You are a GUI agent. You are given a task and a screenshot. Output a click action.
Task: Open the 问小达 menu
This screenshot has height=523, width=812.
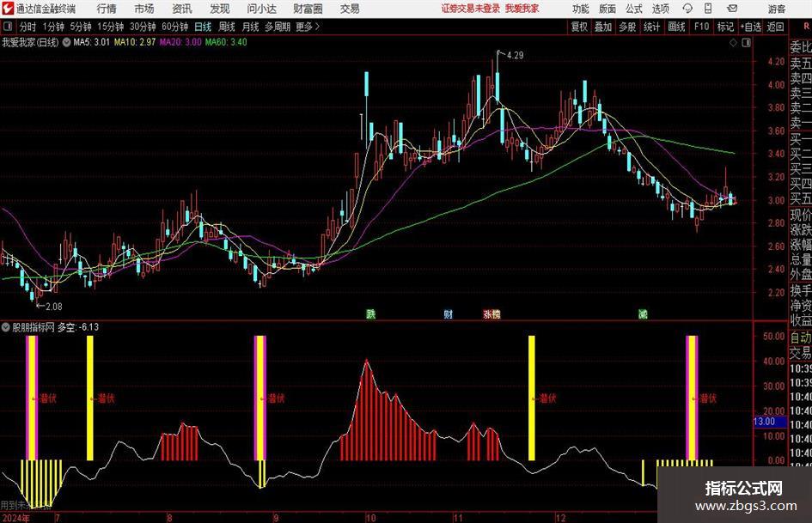[x=261, y=9]
